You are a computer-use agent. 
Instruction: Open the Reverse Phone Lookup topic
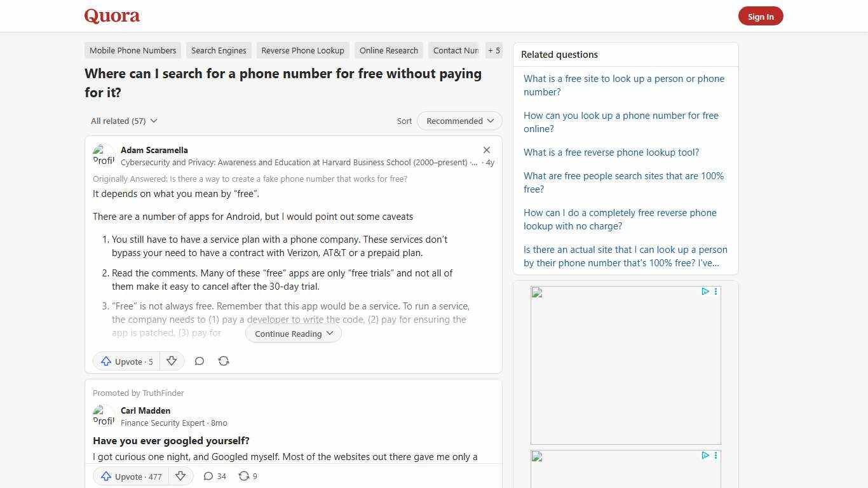[302, 50]
